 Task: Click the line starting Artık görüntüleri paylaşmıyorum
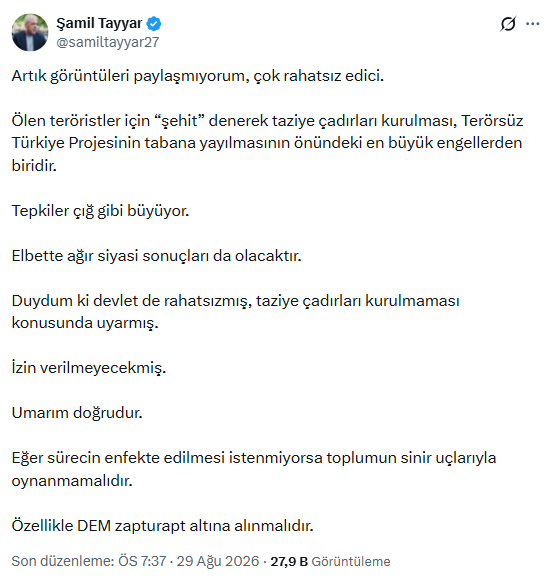tap(198, 76)
